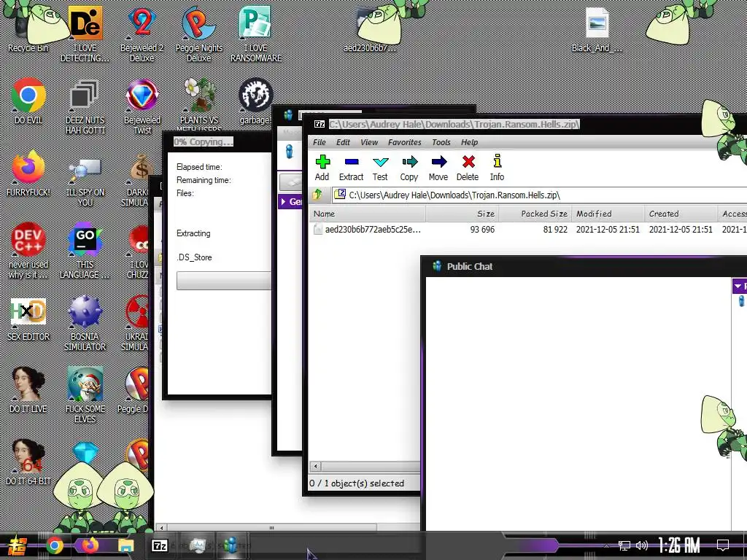This screenshot has width=747, height=560.
Task: Open the View menu in 7-Zip
Action: point(369,142)
